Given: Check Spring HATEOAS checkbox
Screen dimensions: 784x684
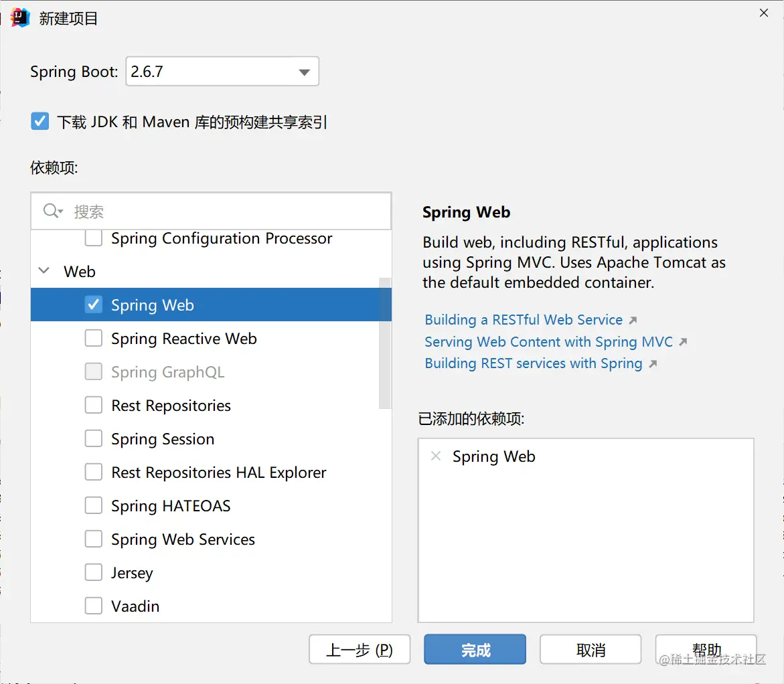Looking at the screenshot, I should coord(94,505).
